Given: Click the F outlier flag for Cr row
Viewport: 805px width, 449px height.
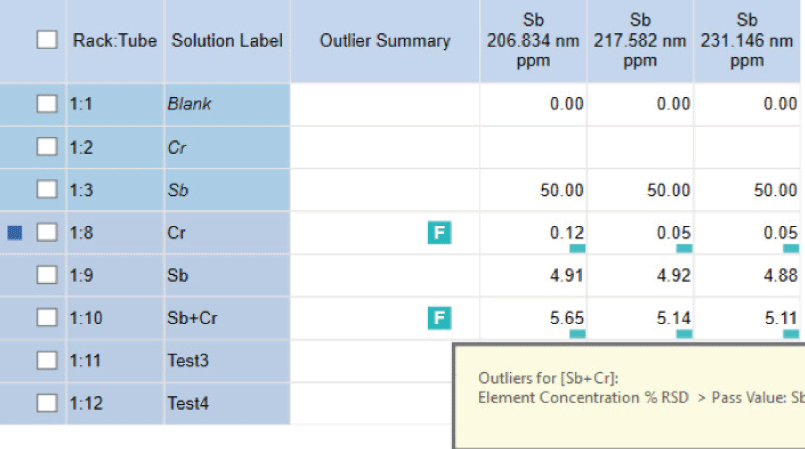Looking at the screenshot, I should pyautogui.click(x=439, y=232).
